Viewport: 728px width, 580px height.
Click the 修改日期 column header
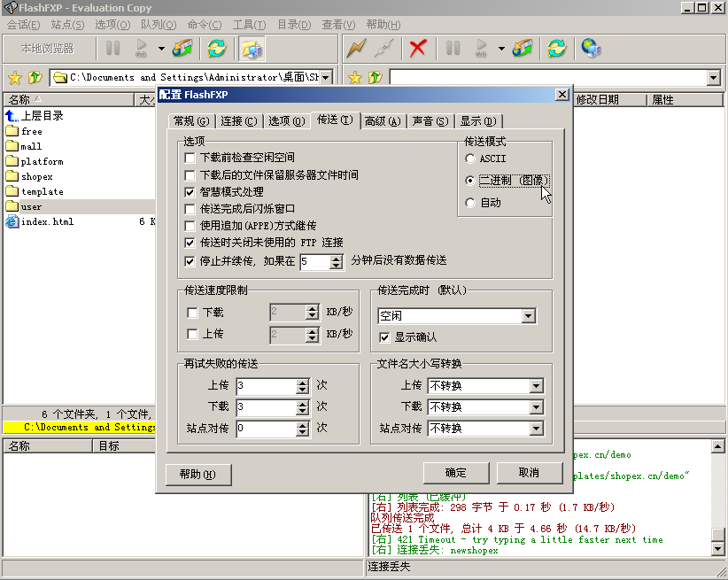click(x=610, y=100)
